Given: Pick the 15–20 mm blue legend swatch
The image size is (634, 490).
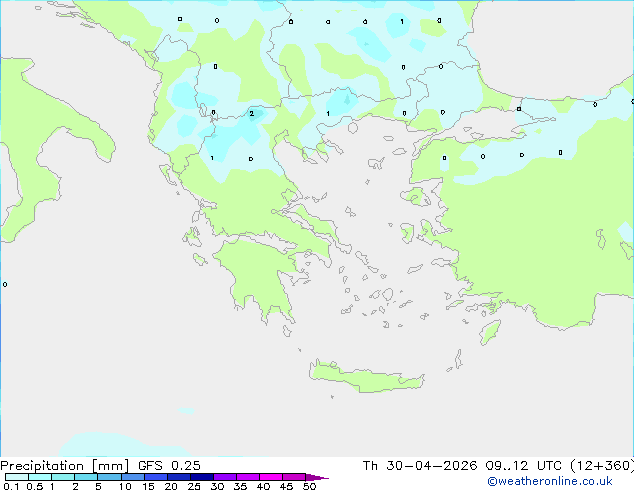Looking at the screenshot, I should (x=156, y=477).
